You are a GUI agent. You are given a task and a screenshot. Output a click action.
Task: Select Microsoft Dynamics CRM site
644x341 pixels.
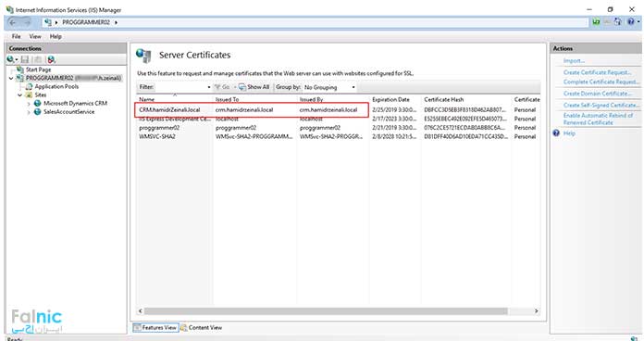[x=75, y=103]
